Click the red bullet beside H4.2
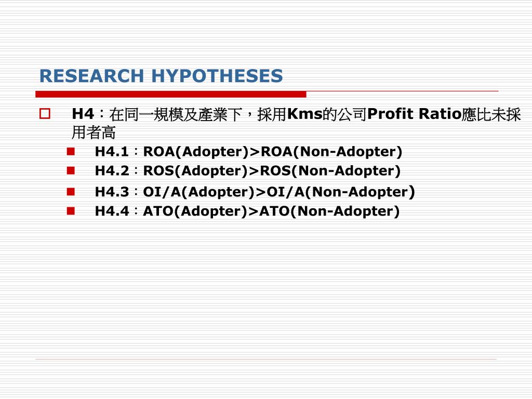532x399 pixels. coord(71,170)
